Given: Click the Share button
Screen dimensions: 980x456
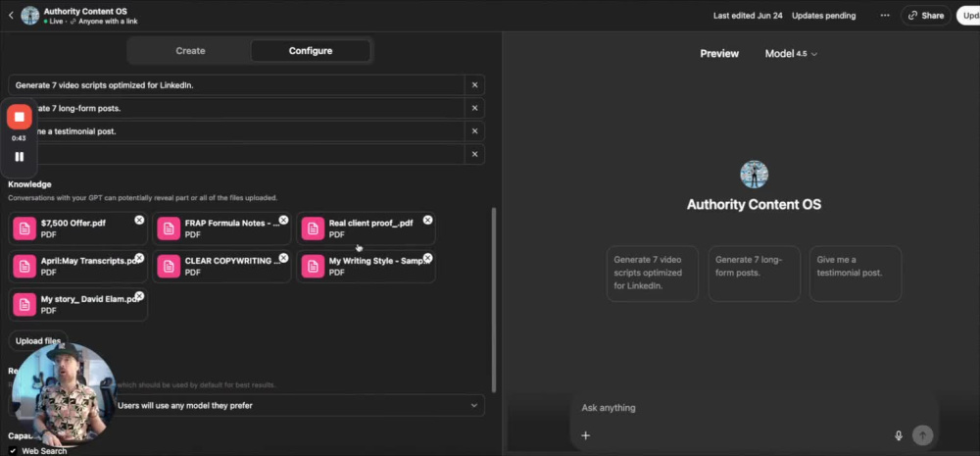Looking at the screenshot, I should tap(926, 16).
